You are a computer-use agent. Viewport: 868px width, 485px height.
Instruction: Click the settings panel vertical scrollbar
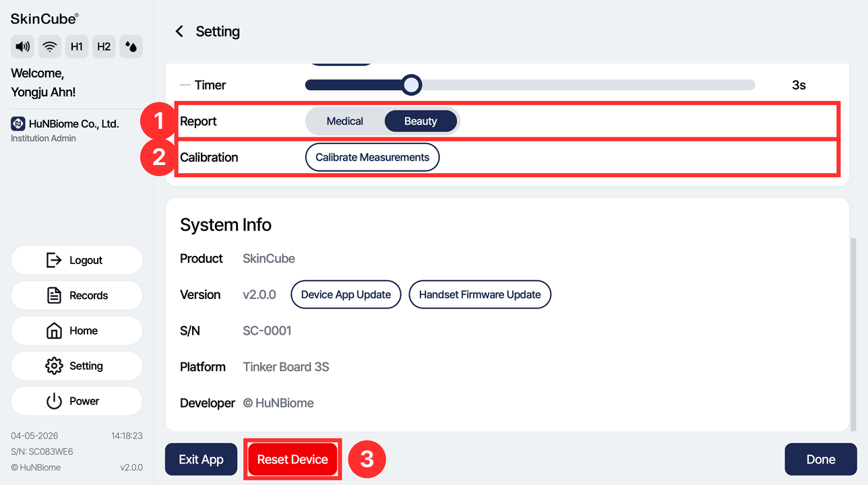click(853, 333)
